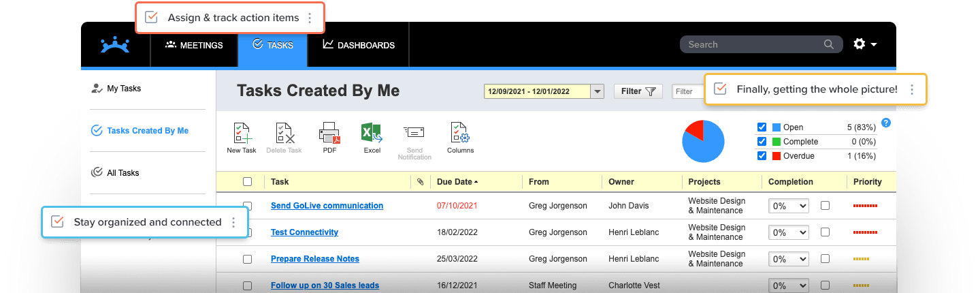Open completion dropdown for Send GoLive communication
Image resolution: width=980 pixels, height=293 pixels.
[x=788, y=206]
